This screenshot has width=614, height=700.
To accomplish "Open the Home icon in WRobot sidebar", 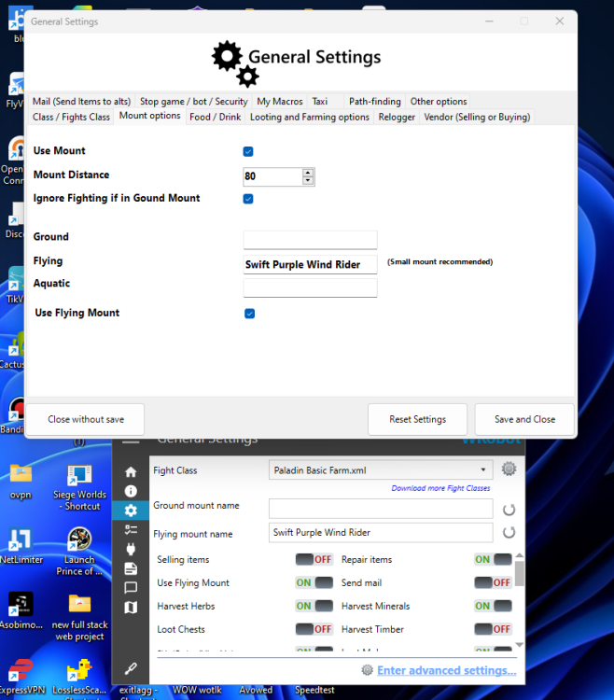I will click(x=131, y=471).
